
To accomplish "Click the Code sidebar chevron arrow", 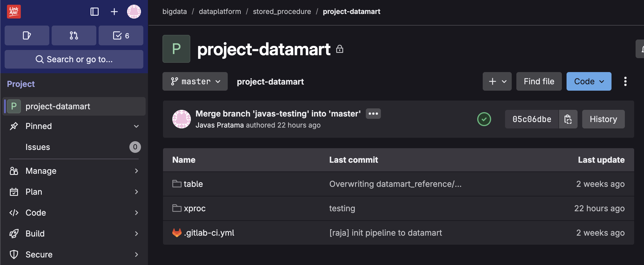I will (x=136, y=213).
